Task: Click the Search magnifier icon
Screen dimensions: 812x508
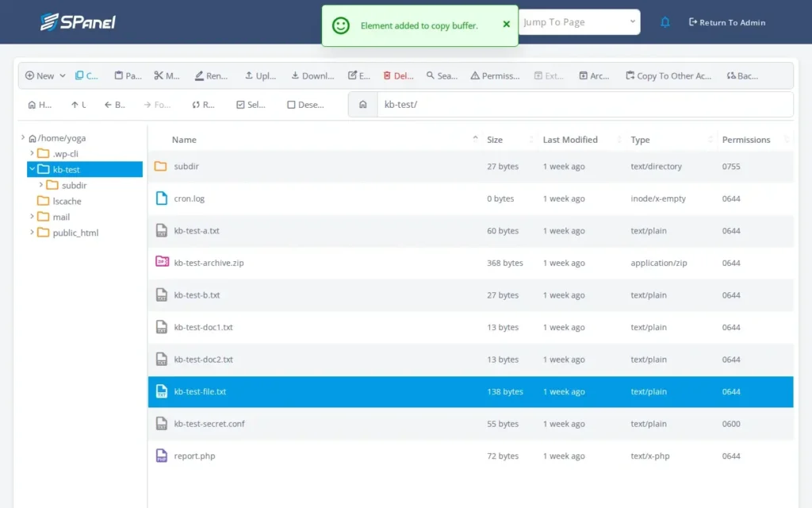Action: [x=431, y=75]
